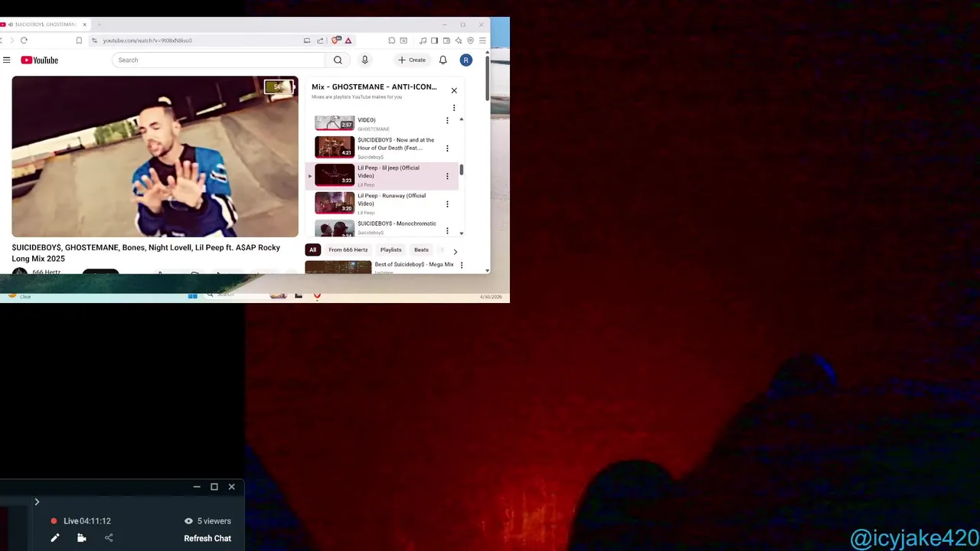
Task: Start voice search with the microphone icon
Action: coord(364,60)
